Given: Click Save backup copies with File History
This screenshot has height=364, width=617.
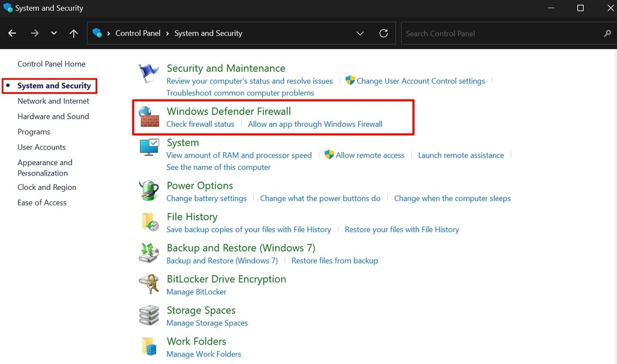Looking at the screenshot, I should pyautogui.click(x=249, y=230).
